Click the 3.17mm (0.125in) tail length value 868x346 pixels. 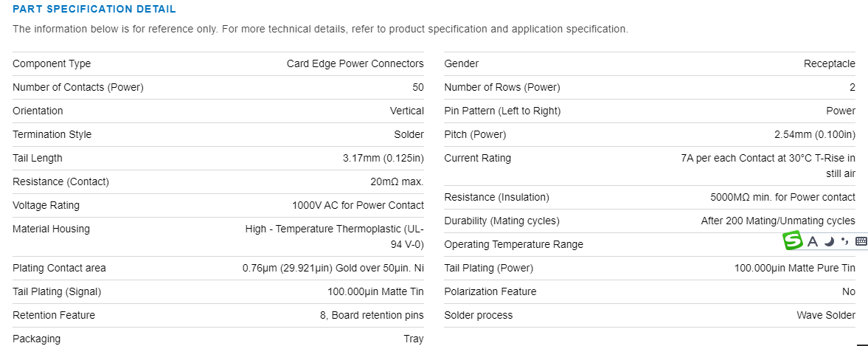[383, 158]
